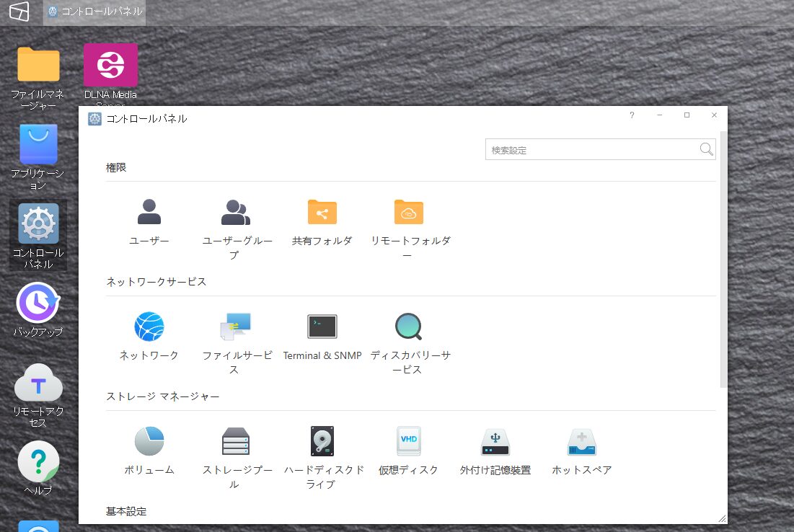This screenshot has width=794, height=532.
Task: Open the ディスカバリーサービス icon
Action: point(409,327)
